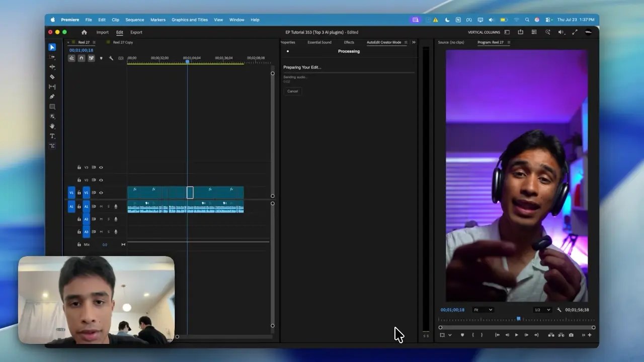Click Go to Out point button
The height and width of the screenshot is (362, 644).
(x=536, y=335)
